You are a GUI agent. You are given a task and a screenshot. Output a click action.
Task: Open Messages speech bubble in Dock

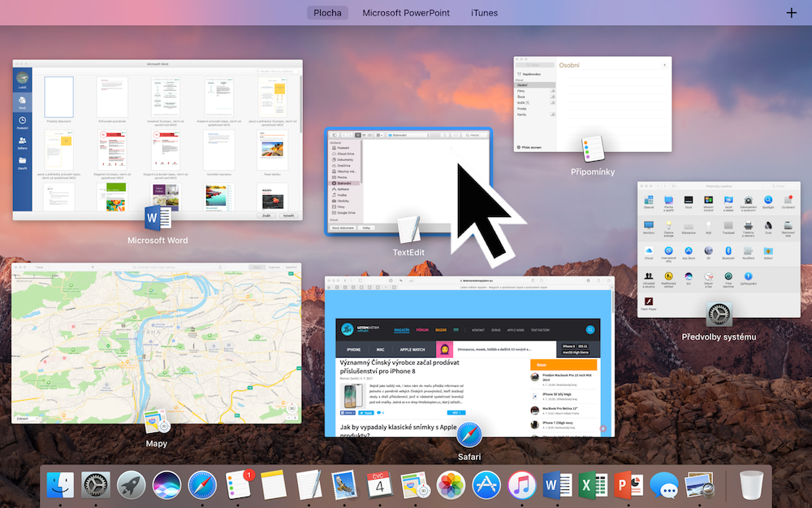pos(664,485)
